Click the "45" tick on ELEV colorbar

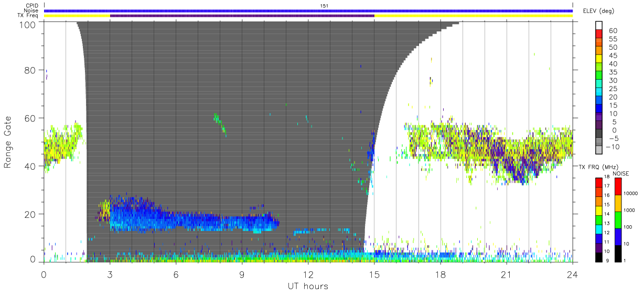[x=612, y=56]
